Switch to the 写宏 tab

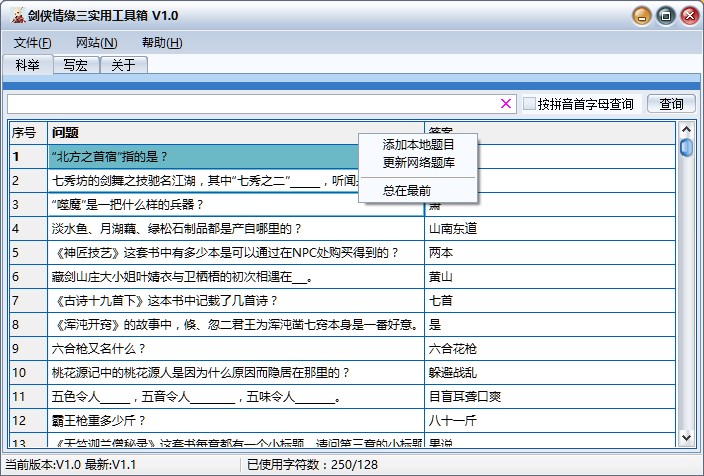[x=75, y=65]
